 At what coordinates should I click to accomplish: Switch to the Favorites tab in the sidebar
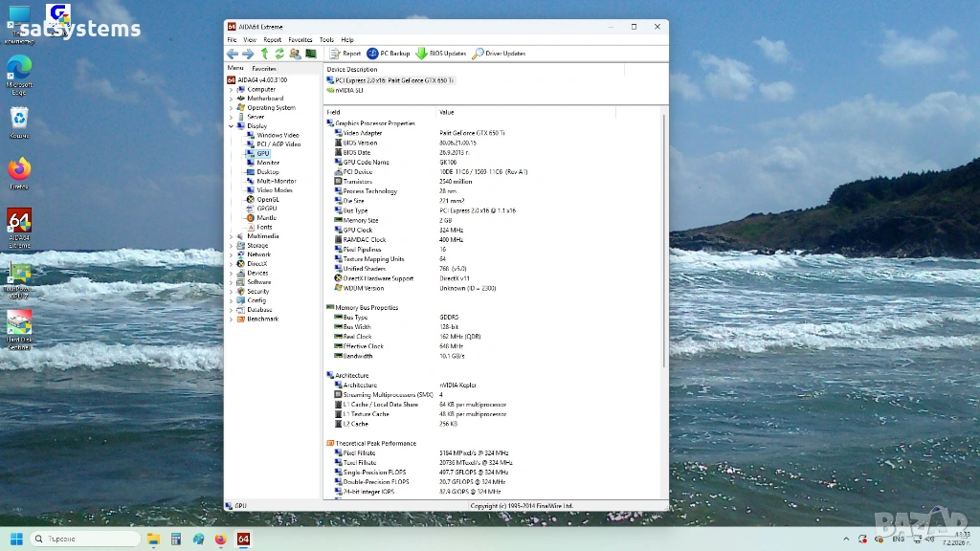[264, 69]
